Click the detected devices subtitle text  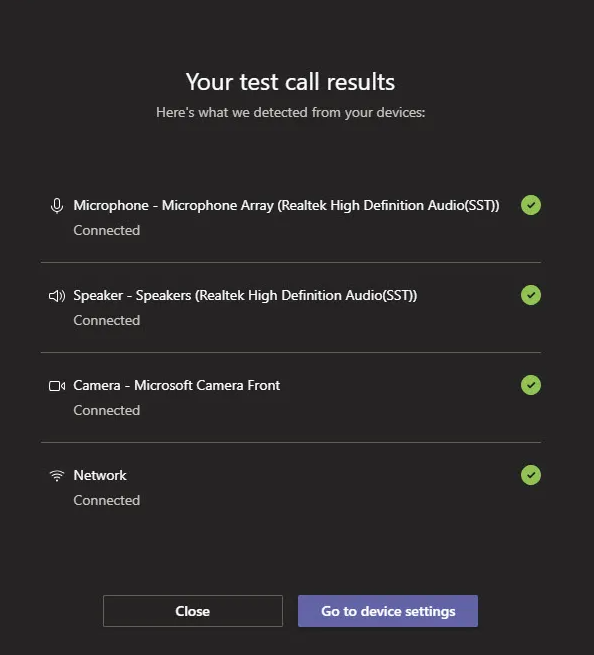pyautogui.click(x=290, y=112)
